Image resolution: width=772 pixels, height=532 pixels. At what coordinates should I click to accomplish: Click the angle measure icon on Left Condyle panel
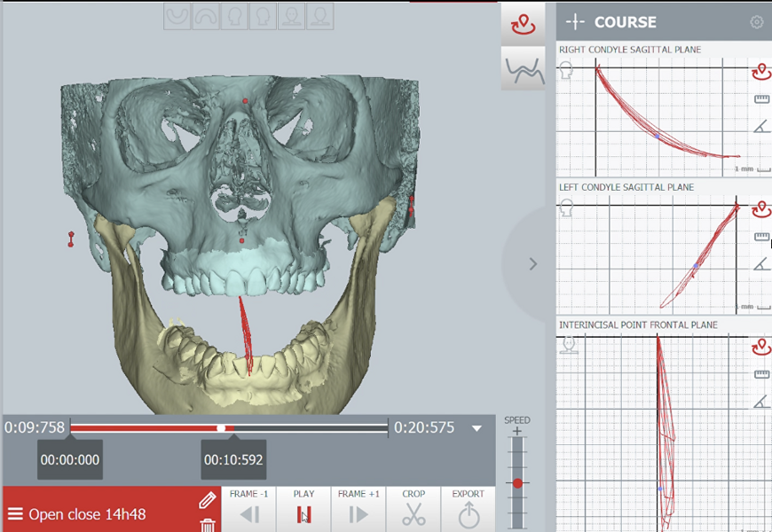tap(760, 262)
